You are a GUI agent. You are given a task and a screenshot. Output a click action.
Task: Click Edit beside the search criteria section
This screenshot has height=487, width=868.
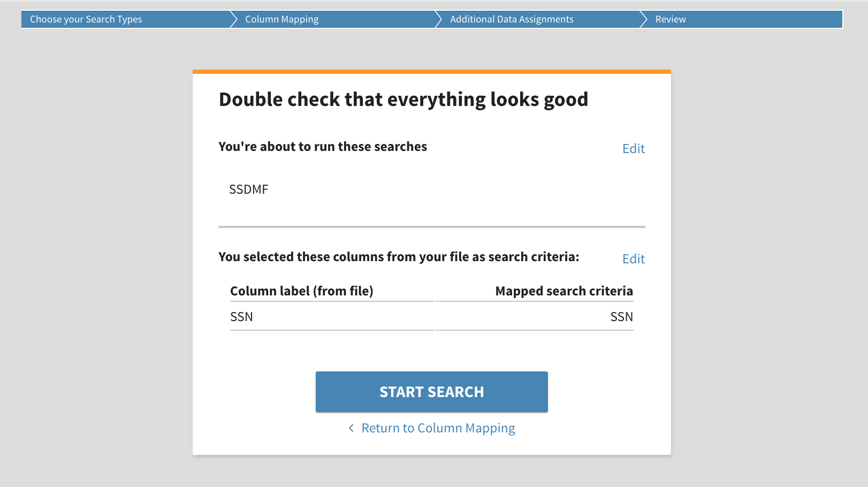[x=633, y=258]
